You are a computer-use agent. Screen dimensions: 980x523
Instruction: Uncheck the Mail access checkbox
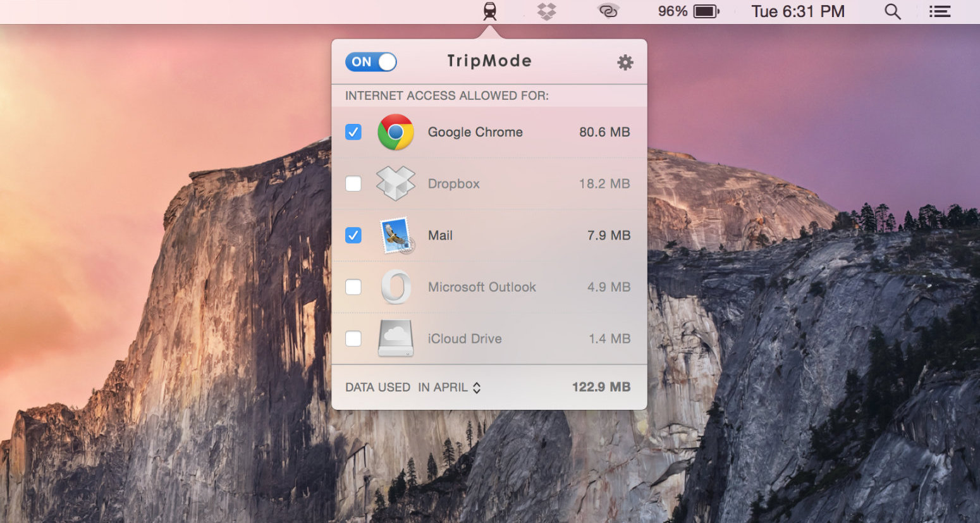353,235
